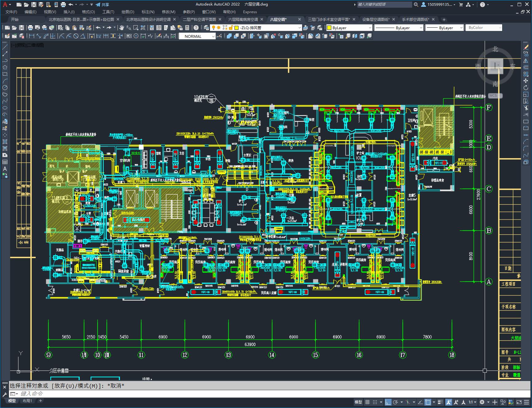
Task: Open workspace switching gear icon
Action: [x=482, y=402]
